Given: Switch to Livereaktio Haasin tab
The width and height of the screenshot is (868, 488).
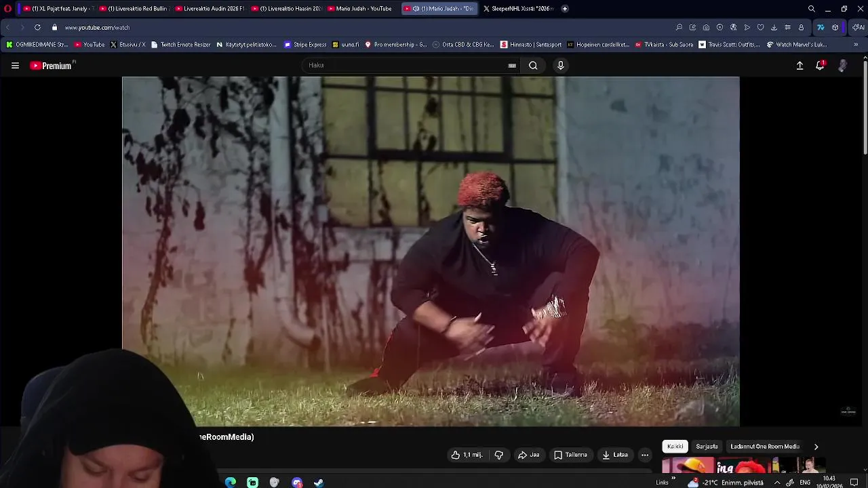Looking at the screenshot, I should coord(285,9).
